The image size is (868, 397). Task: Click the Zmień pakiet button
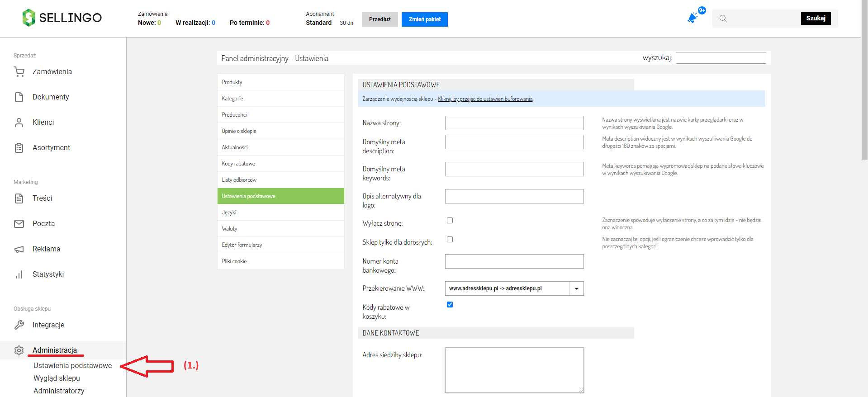pos(425,19)
